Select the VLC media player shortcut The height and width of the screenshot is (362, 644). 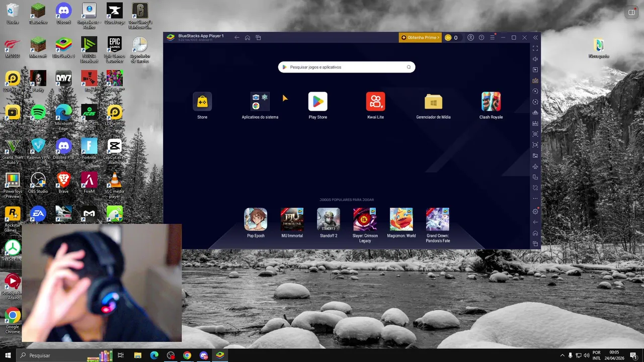[x=115, y=185]
